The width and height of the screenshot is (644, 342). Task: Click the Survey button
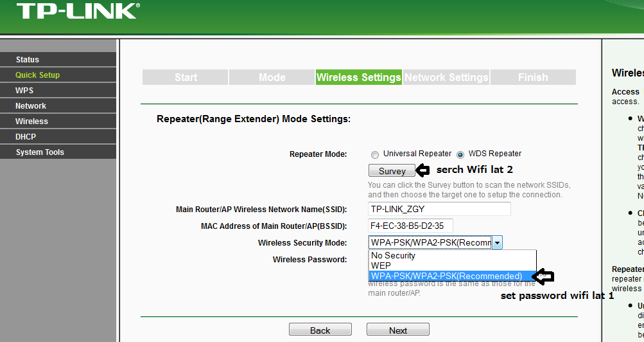pos(392,170)
